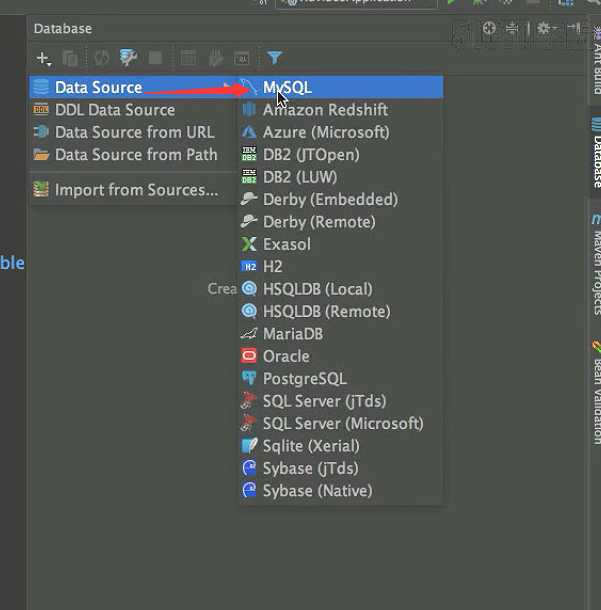Choose DDL Data Source option
The height and width of the screenshot is (610, 601).
(133, 110)
